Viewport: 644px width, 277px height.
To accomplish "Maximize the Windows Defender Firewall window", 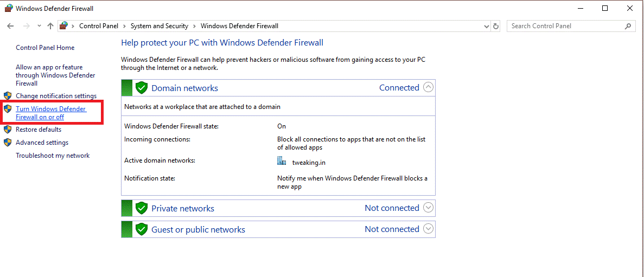I will point(604,8).
